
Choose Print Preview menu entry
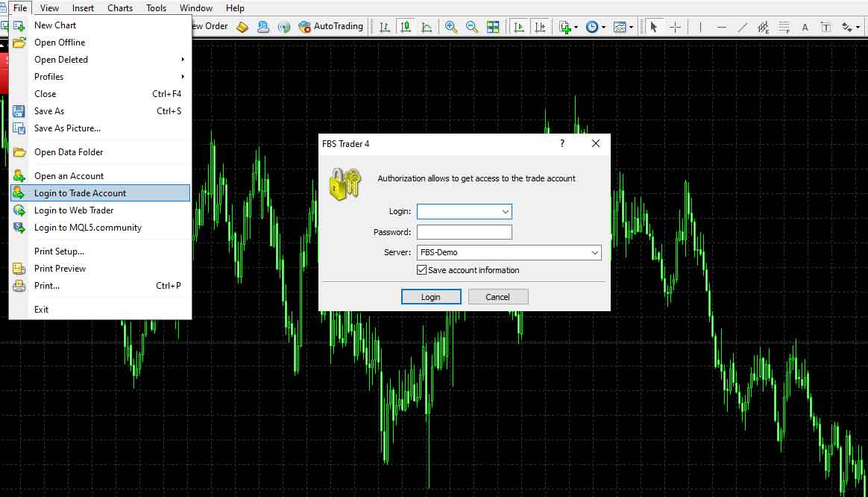100,268
